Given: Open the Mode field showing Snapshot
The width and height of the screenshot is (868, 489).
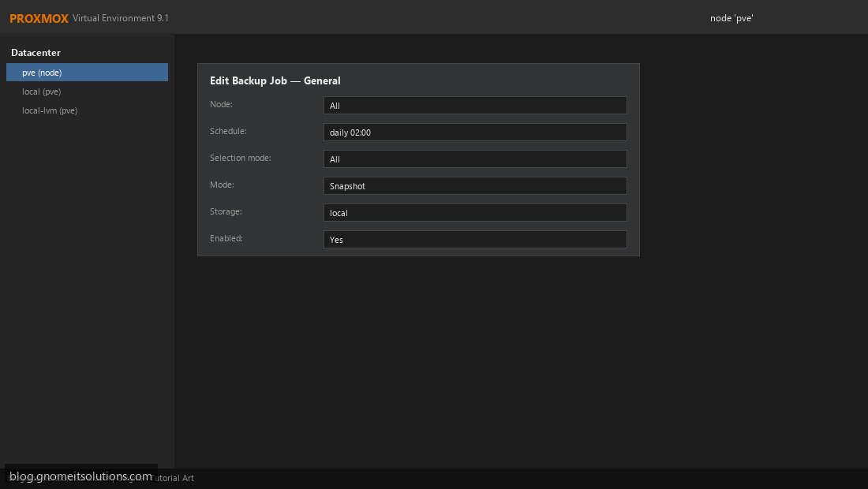Looking at the screenshot, I should pyautogui.click(x=475, y=186).
